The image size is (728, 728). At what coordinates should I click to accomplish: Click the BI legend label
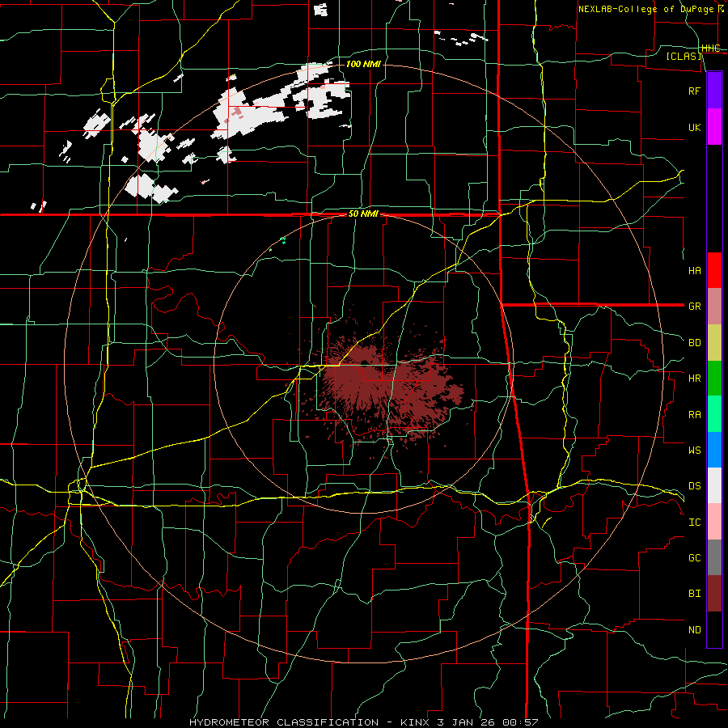click(694, 594)
